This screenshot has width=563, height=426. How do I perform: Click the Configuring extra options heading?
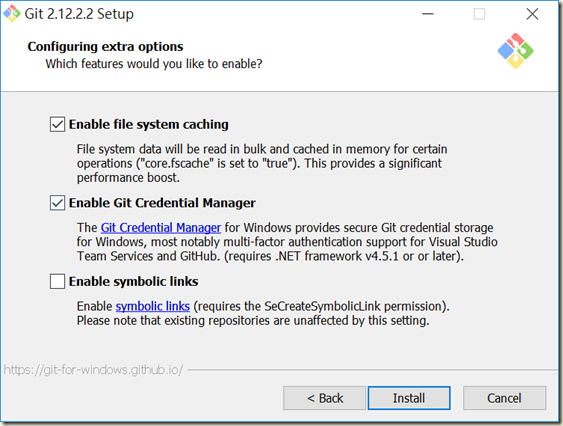coord(106,46)
